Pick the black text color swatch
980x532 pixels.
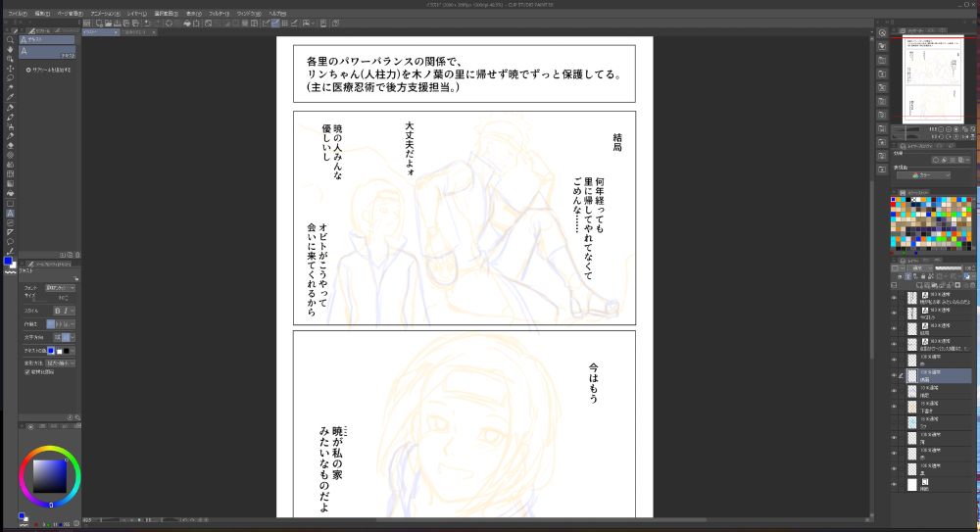[x=67, y=351]
